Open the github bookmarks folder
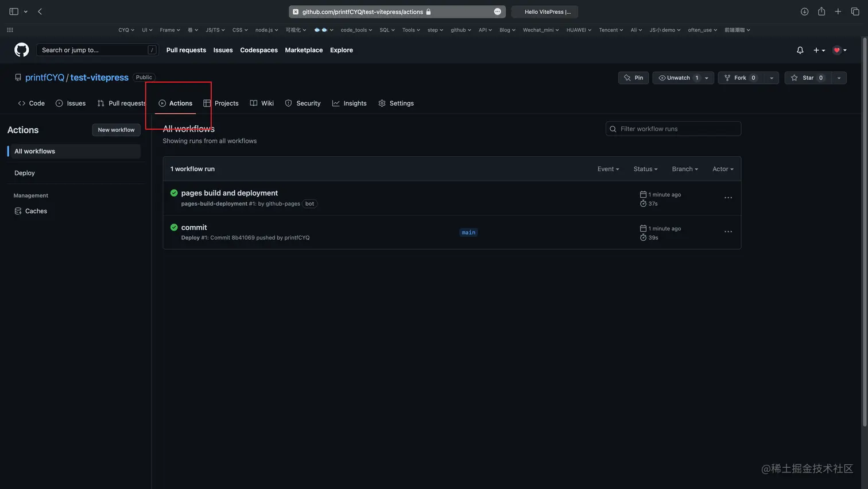 pos(460,30)
